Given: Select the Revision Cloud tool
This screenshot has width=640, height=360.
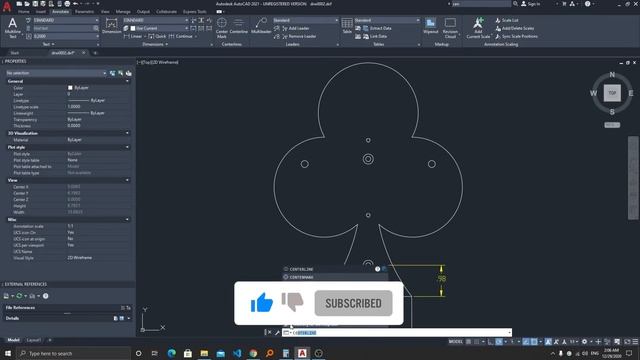Looking at the screenshot, I should tap(450, 28).
